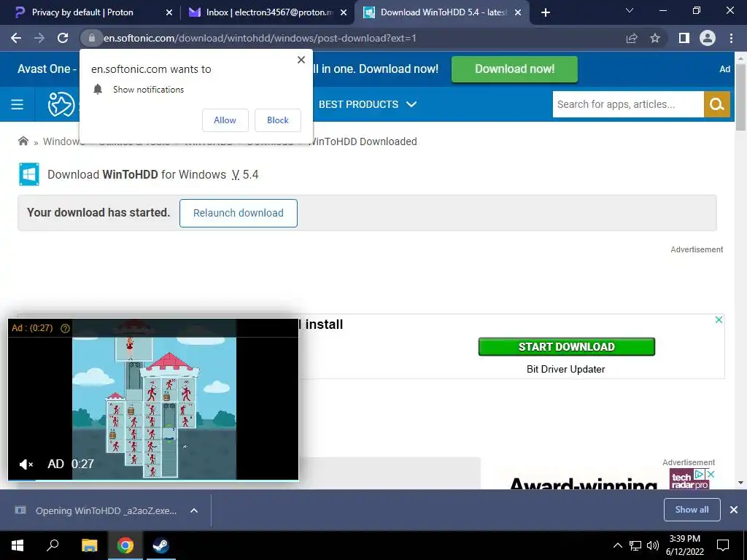This screenshot has height=560, width=747.
Task: Go to Softonic home breadcrumb
Action: (23, 141)
